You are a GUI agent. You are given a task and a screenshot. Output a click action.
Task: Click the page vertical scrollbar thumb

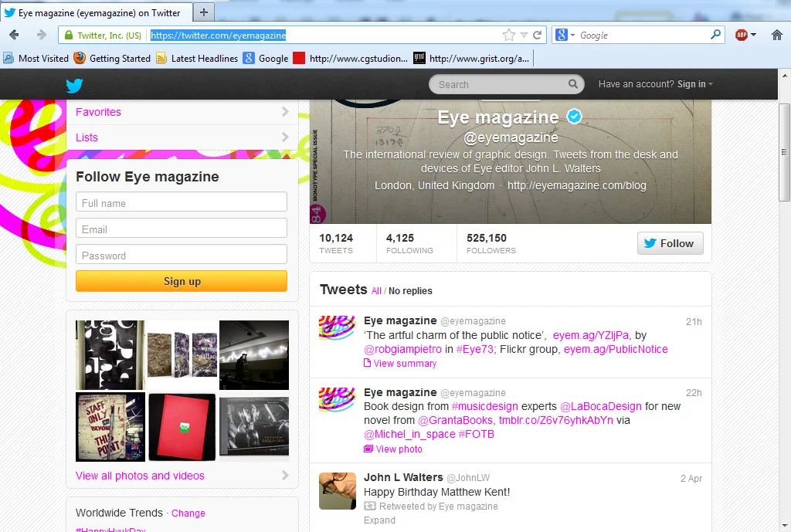(784, 152)
